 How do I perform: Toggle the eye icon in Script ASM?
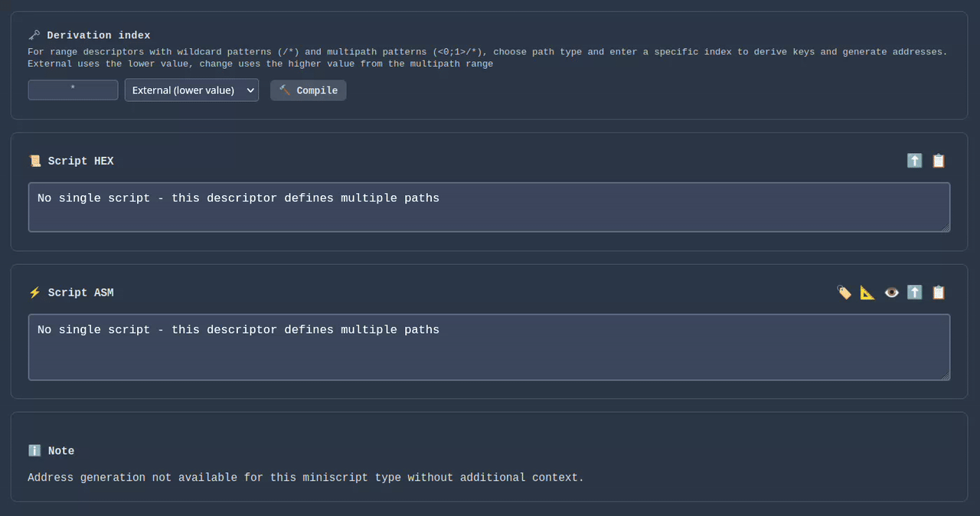click(891, 292)
